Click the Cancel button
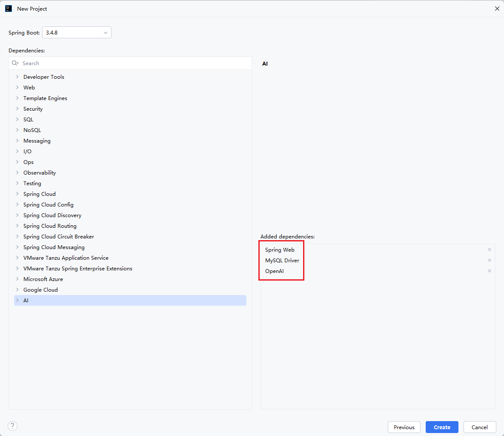The height and width of the screenshot is (436, 504). click(x=480, y=427)
